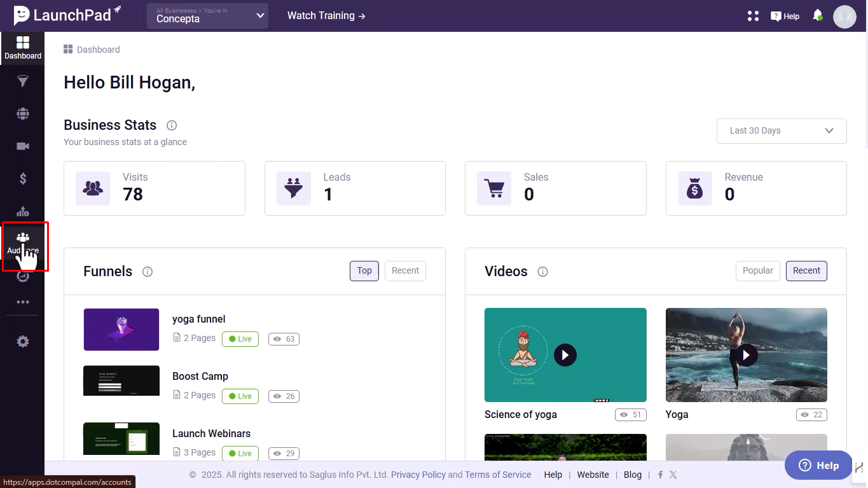Click the 22 views badge
The height and width of the screenshot is (488, 868).
(x=811, y=415)
